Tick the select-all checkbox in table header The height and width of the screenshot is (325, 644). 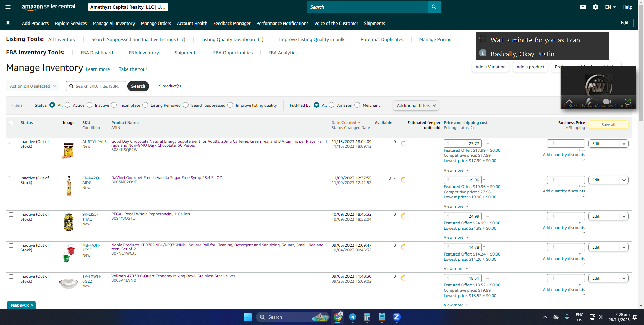click(11, 123)
